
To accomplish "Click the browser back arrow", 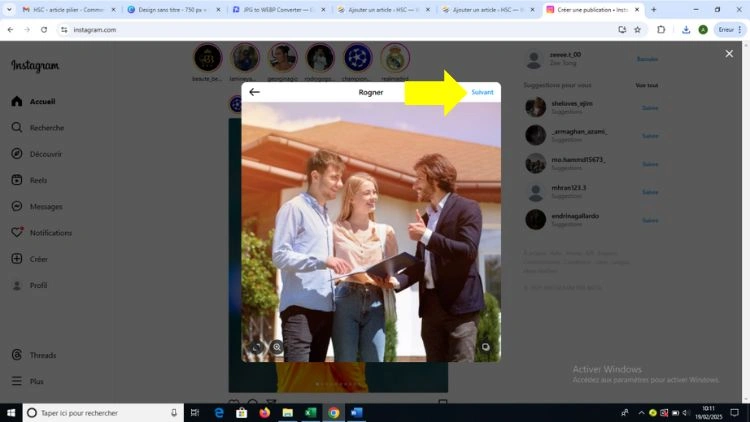I will click(11, 30).
